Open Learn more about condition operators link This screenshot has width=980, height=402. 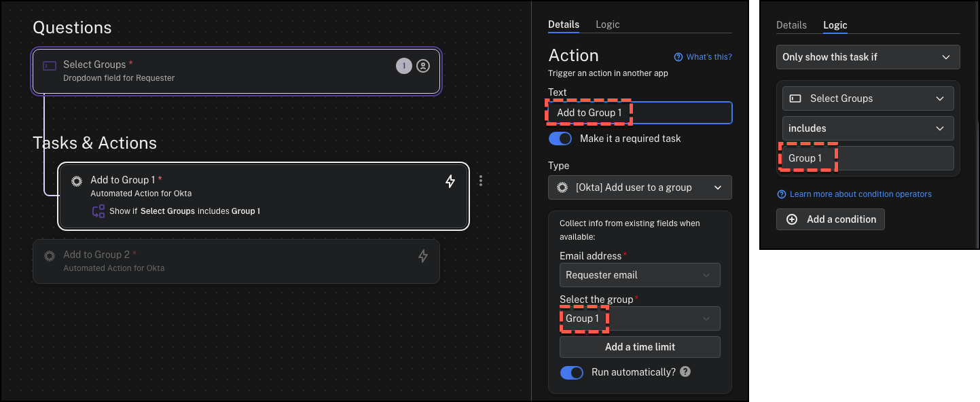(x=860, y=194)
